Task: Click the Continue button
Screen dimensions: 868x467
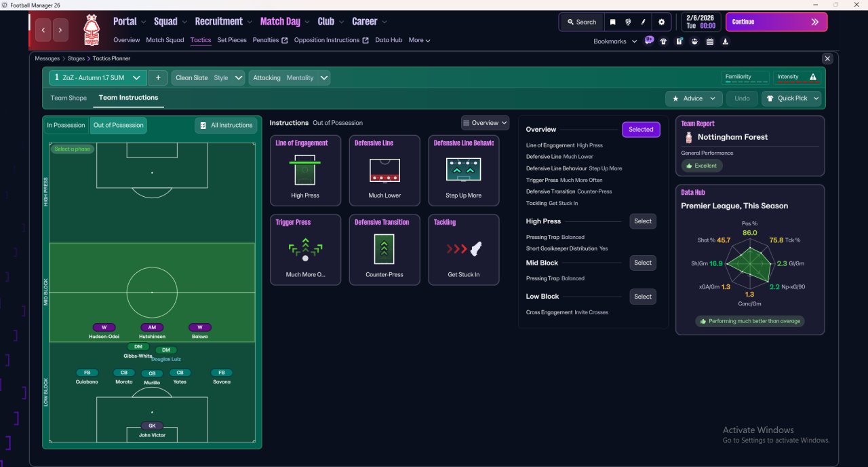Action: click(776, 22)
